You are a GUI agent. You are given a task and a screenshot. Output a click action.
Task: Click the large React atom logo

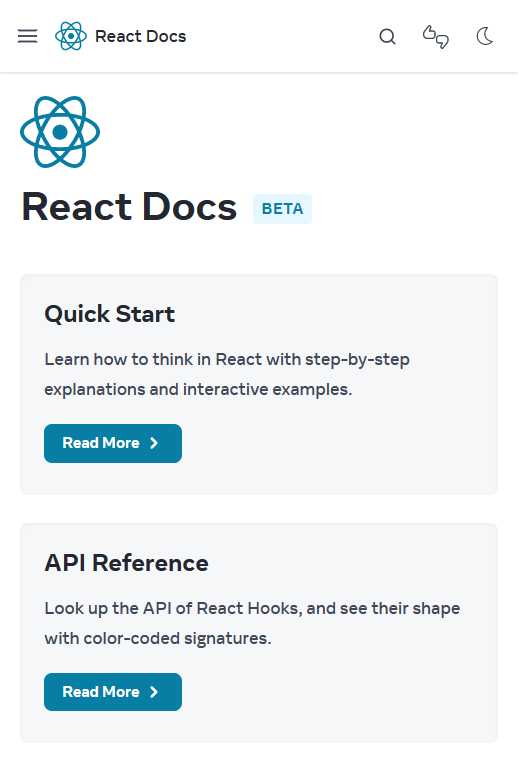coord(60,132)
